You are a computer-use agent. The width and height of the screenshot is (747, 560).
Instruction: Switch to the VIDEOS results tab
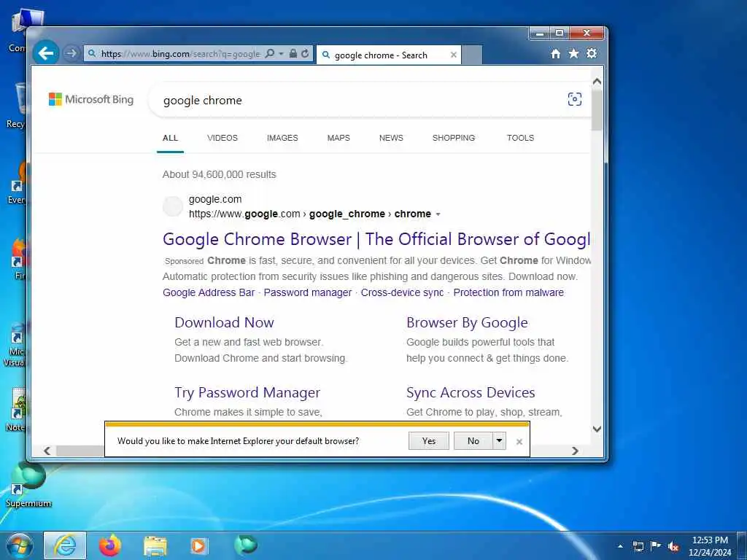pyautogui.click(x=222, y=138)
